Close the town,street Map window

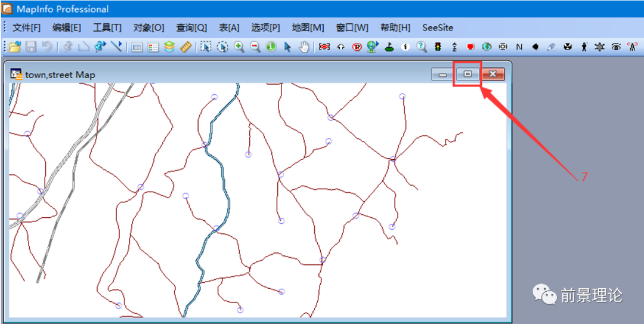[493, 74]
